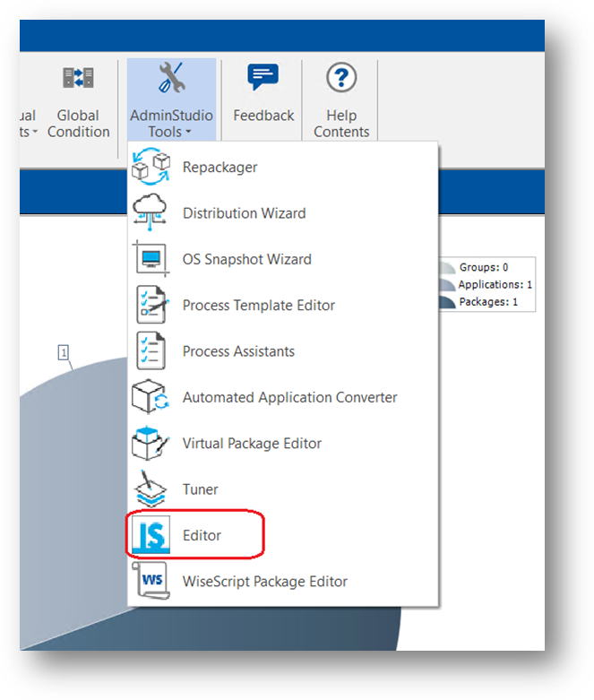Click the Groups legend color swatch
Viewport: 594px width, 700px height.
[x=447, y=267]
